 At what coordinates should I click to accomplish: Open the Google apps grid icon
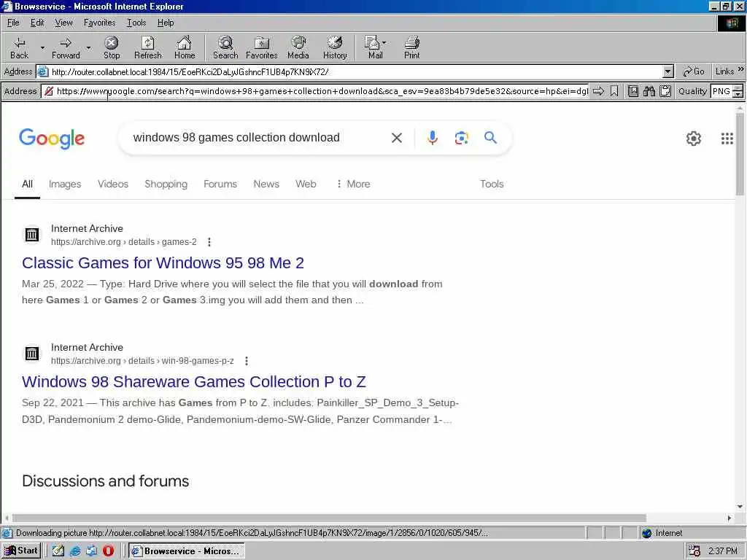[727, 139]
